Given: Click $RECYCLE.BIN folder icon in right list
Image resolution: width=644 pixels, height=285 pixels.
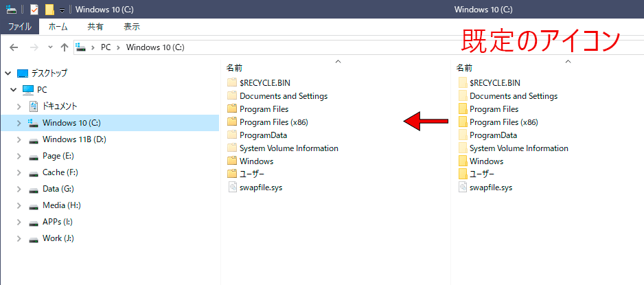Looking at the screenshot, I should 463,82.
